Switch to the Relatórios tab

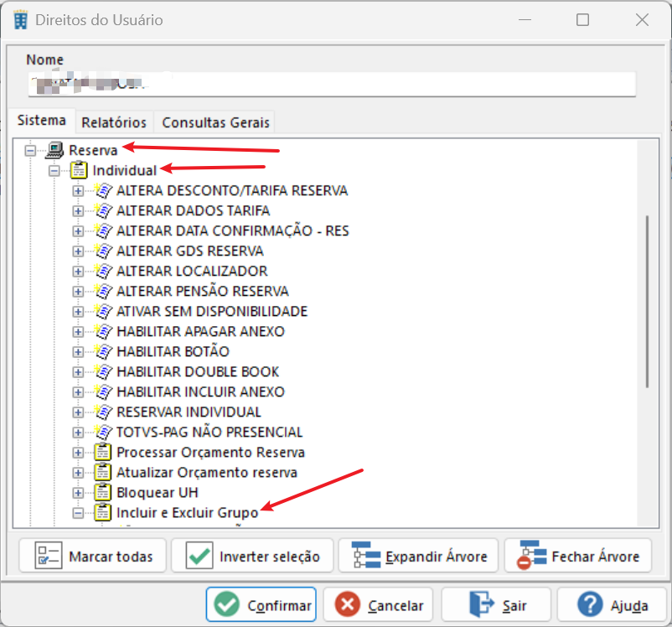114,122
